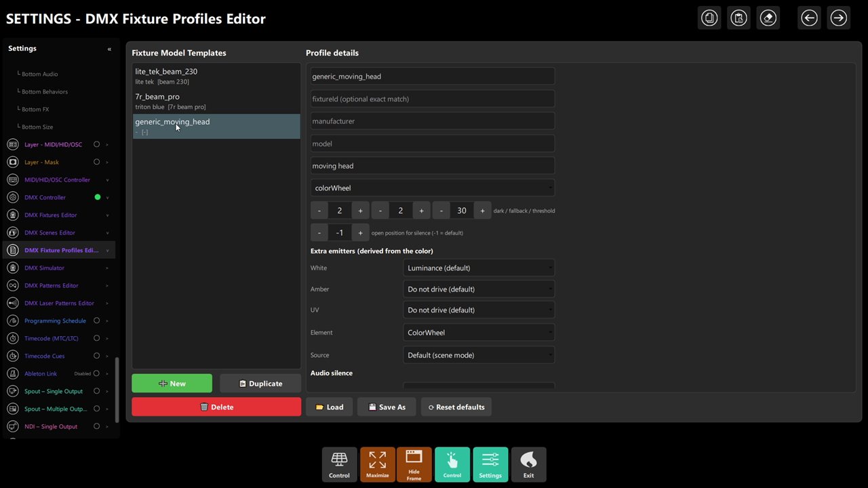Disable the DMX Controller green indicator
This screenshot has height=488, width=868.
pos(98,197)
